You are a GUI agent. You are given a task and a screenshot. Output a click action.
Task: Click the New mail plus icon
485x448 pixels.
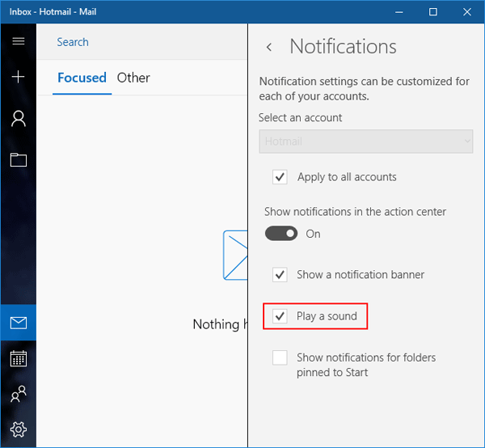pyautogui.click(x=18, y=77)
